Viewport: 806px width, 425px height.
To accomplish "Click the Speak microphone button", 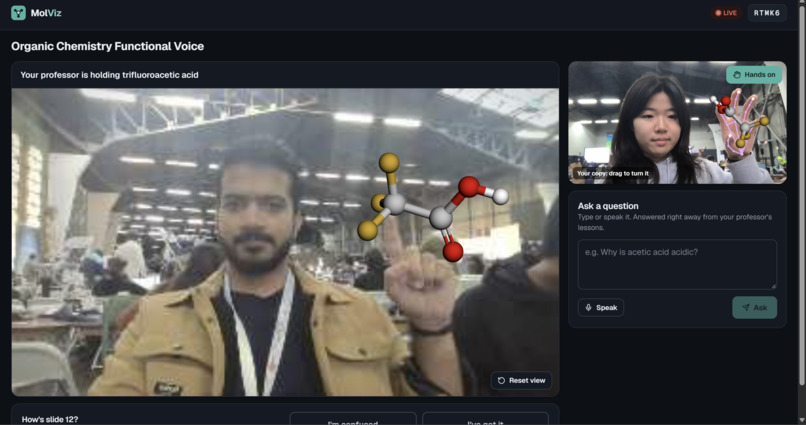I will click(600, 307).
